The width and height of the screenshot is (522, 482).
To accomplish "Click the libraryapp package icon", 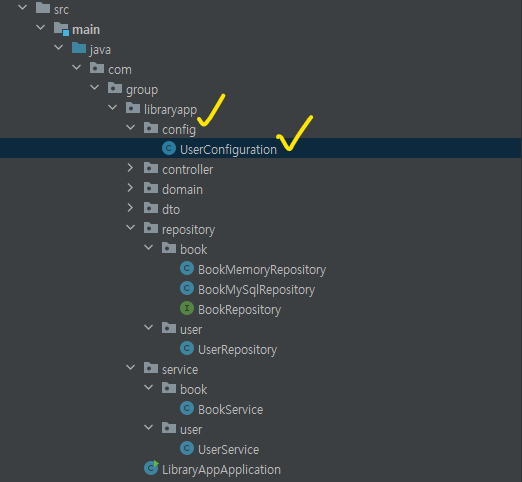I will (x=133, y=108).
